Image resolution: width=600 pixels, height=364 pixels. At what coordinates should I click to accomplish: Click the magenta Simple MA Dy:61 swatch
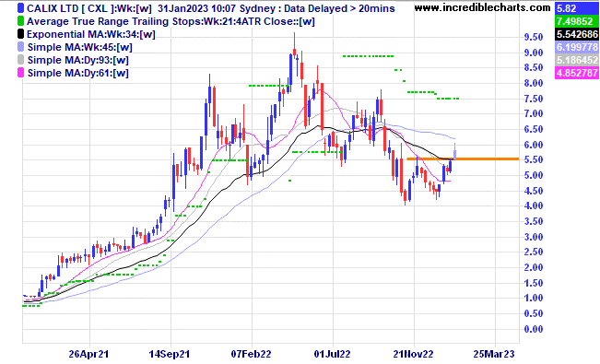click(20, 73)
